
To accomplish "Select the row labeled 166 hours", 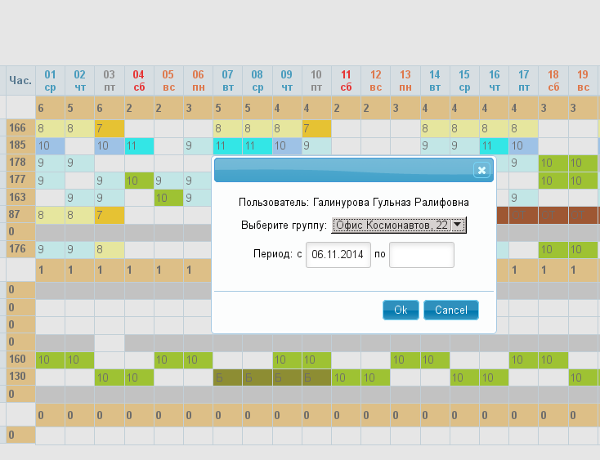I will 18,128.
